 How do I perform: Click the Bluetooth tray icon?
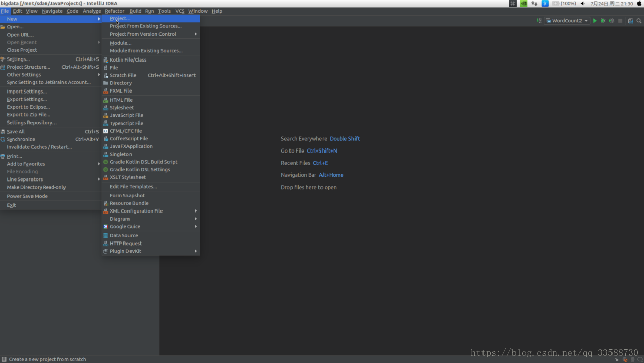pyautogui.click(x=545, y=3)
